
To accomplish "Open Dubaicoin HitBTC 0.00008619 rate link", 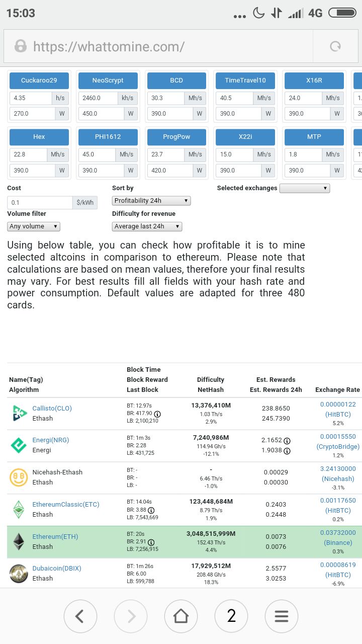I will click(x=338, y=570).
